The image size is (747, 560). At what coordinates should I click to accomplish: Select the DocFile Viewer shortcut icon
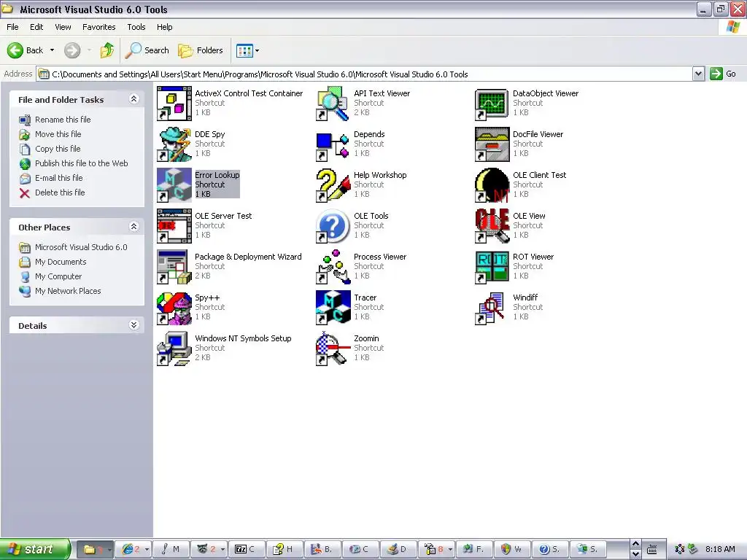coord(492,144)
